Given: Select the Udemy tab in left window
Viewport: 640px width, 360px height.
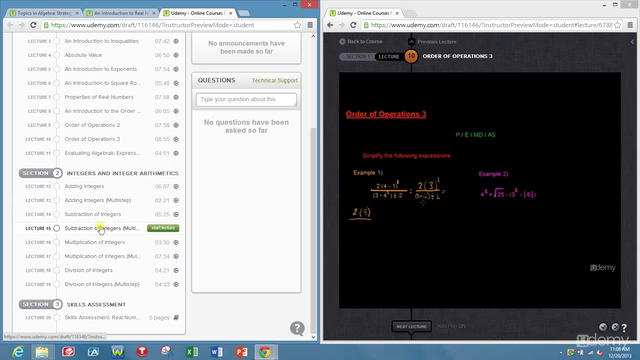Looking at the screenshot, I should (198, 13).
